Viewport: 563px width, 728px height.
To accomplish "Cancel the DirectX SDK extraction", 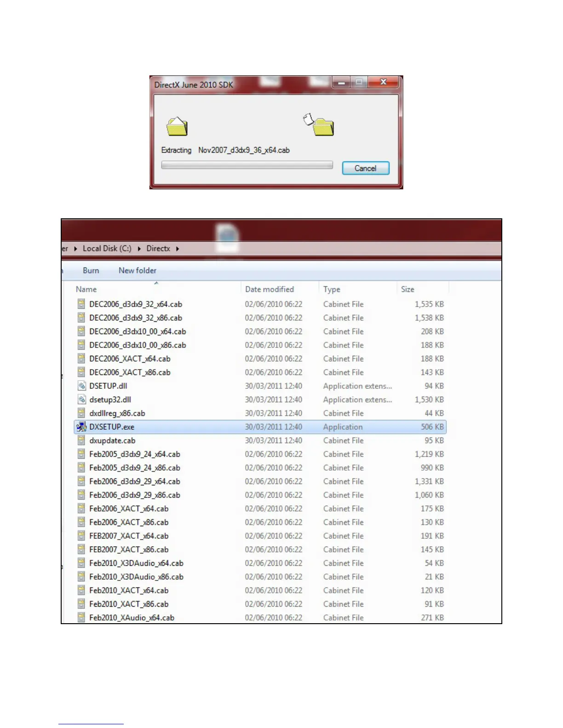I will pyautogui.click(x=366, y=168).
